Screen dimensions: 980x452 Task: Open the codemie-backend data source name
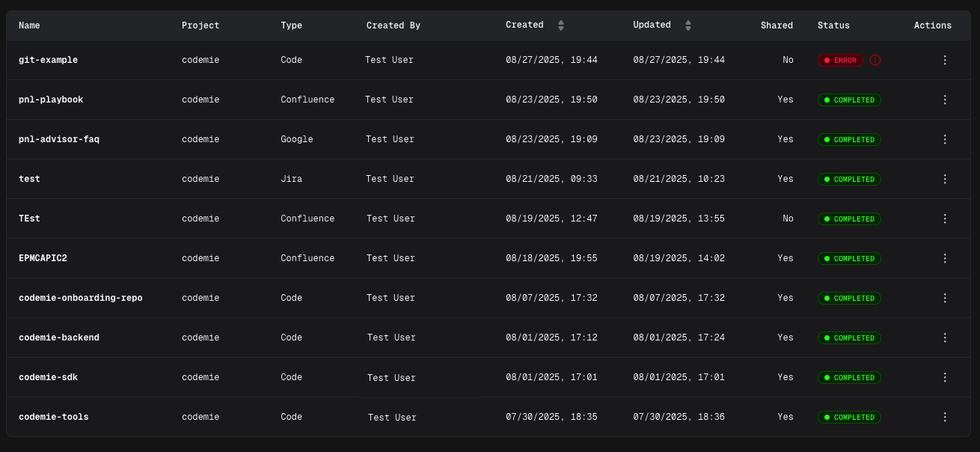click(59, 338)
